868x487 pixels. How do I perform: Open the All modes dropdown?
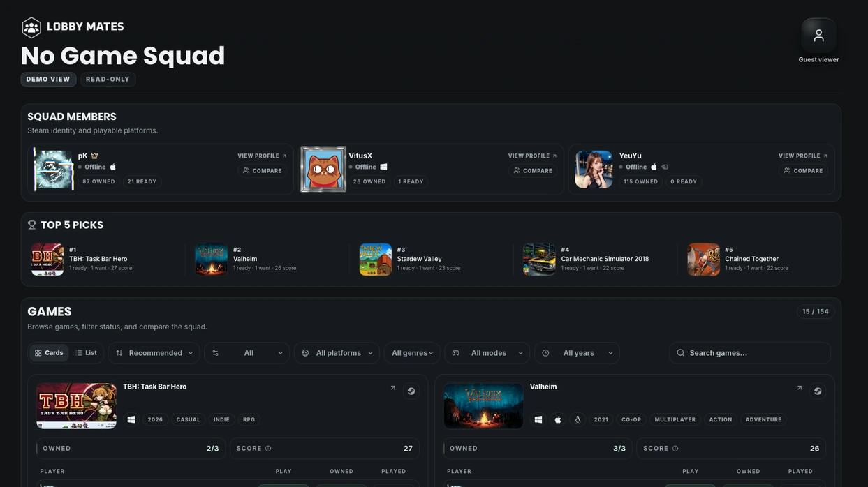[487, 353]
